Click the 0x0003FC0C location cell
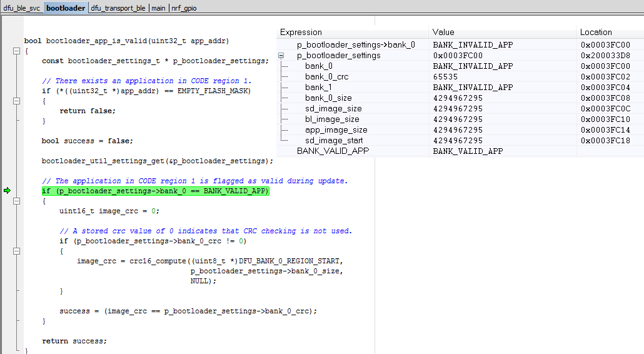 point(605,109)
